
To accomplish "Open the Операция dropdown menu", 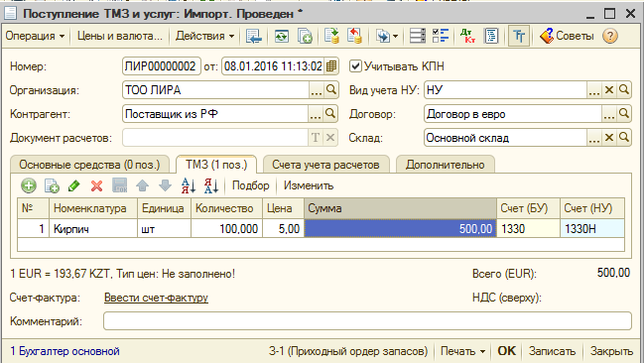I will (x=35, y=36).
